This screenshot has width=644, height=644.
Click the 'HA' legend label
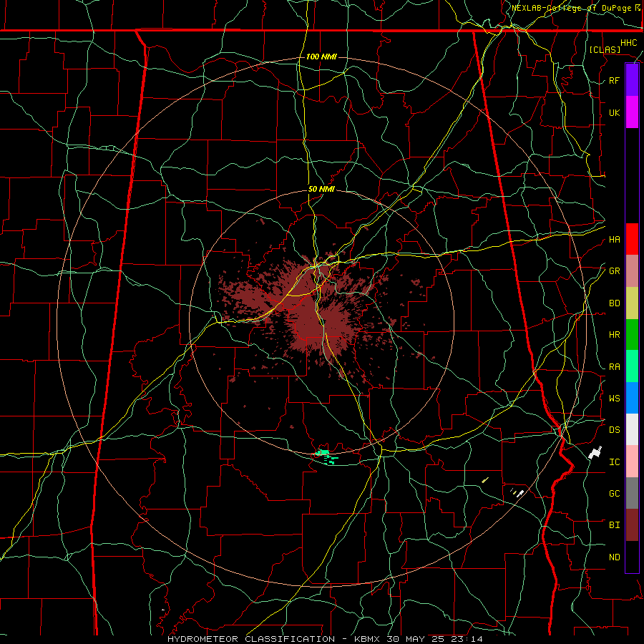click(x=614, y=239)
